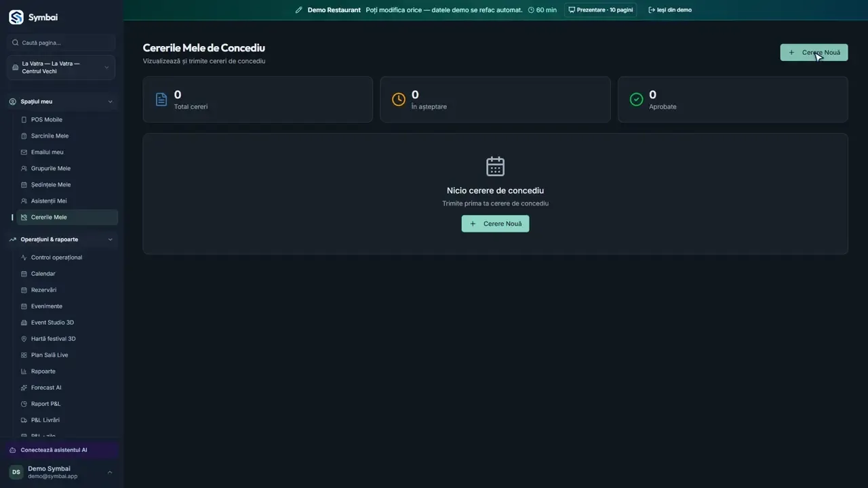Click the Ședințele Mele icon
The width and height of the screenshot is (868, 488).
[x=24, y=185]
